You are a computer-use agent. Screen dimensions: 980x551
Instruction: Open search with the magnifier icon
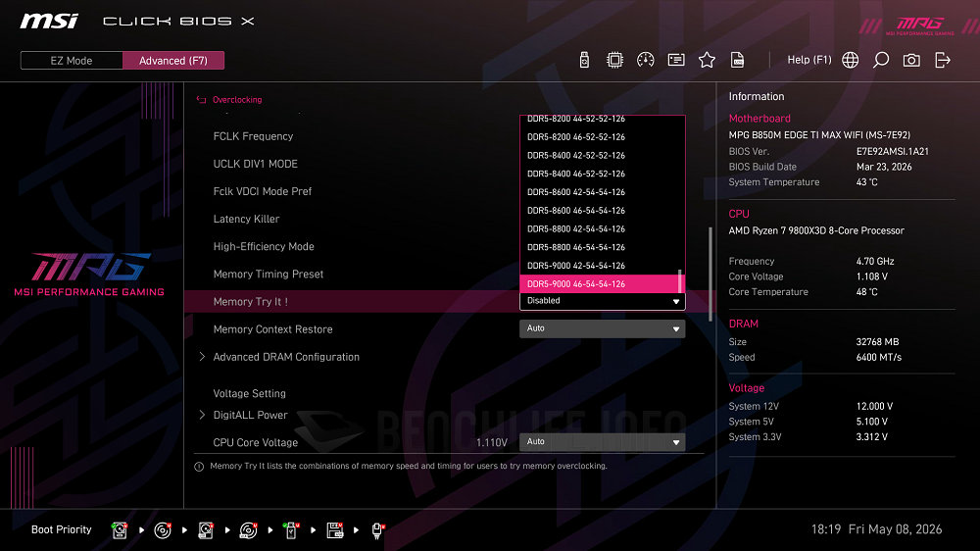click(881, 60)
